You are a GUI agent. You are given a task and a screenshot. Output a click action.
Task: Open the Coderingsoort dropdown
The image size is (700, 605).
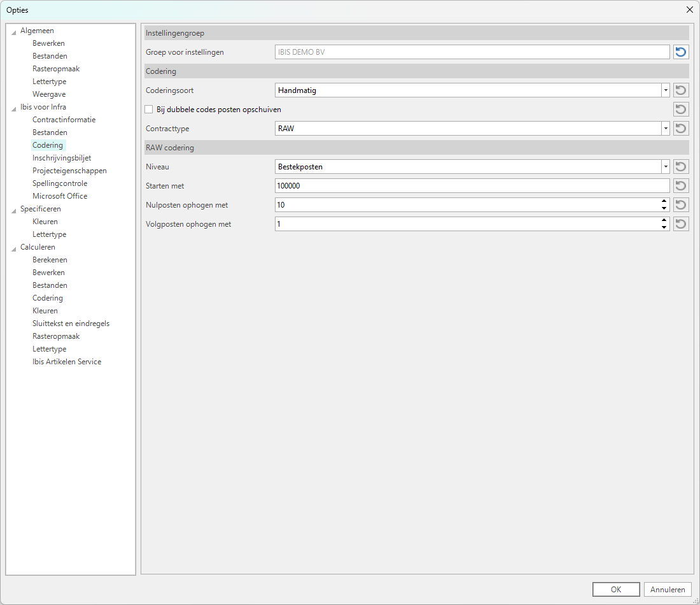point(665,90)
